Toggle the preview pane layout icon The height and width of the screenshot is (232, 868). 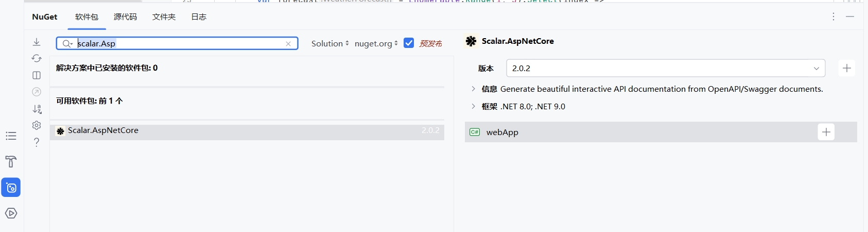37,75
